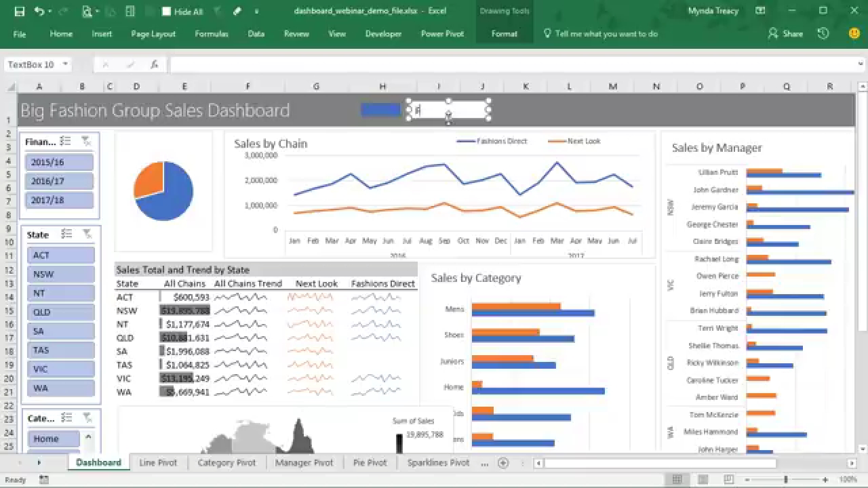Click the smiley feedback icon
Viewport: 868px width, 488px height.
[854, 33]
